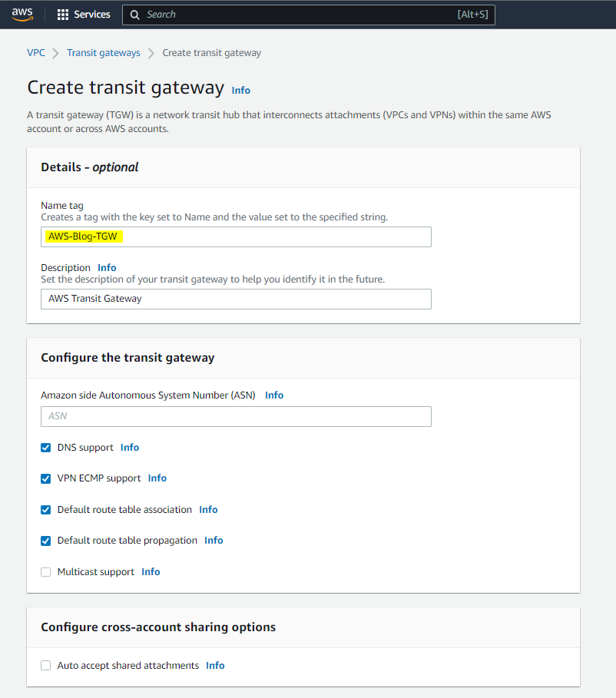Click the Description text field
Screen dimensions: 616x698
point(236,299)
